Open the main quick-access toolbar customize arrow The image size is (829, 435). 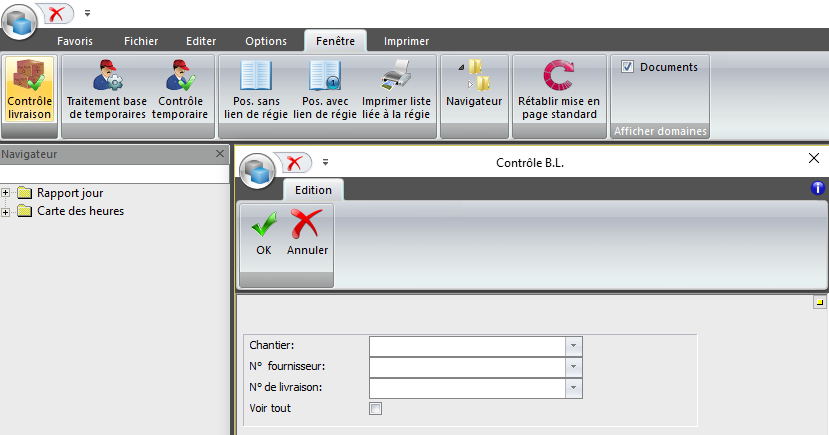point(87,13)
